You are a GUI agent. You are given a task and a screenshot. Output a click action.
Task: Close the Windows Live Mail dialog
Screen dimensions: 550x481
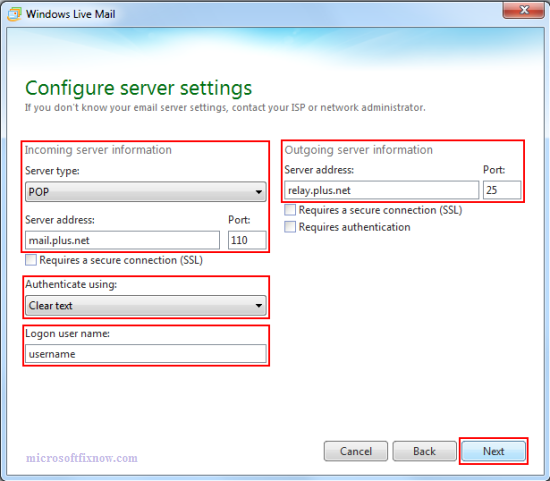click(x=523, y=10)
